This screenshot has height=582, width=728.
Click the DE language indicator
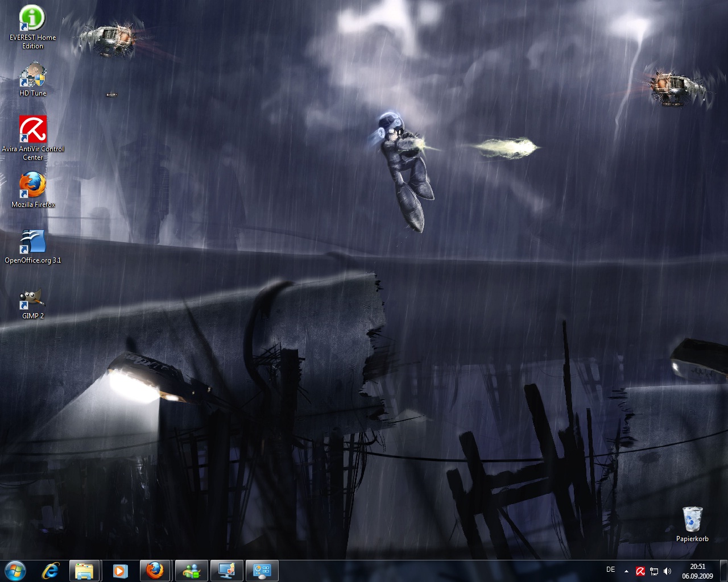pos(611,569)
